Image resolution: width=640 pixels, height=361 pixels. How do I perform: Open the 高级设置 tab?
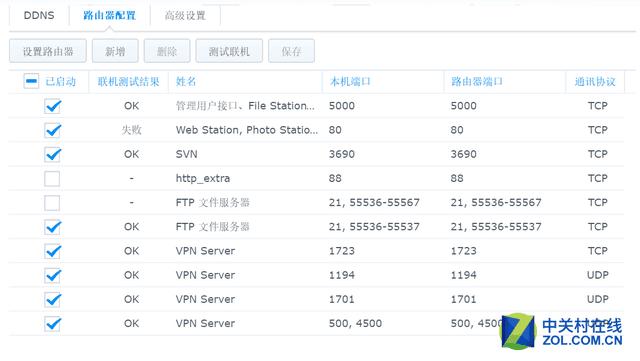coord(185,16)
